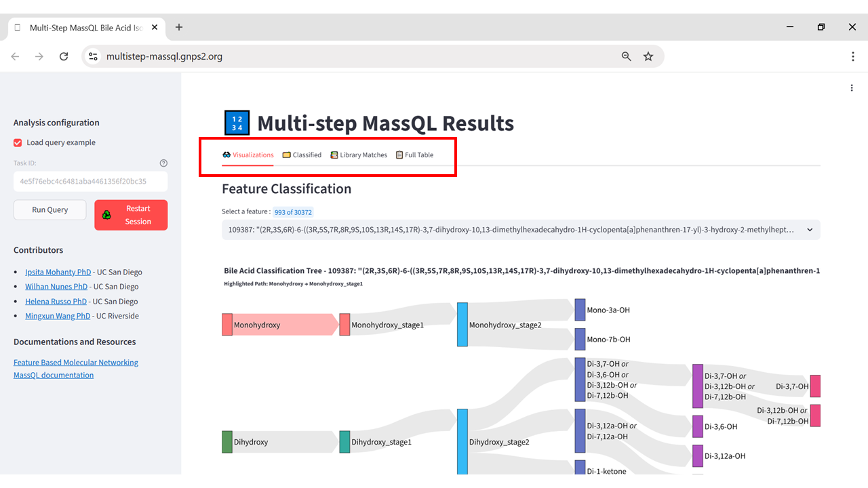Uncheck the Load query example checkbox
The image size is (868, 488).
tap(18, 143)
